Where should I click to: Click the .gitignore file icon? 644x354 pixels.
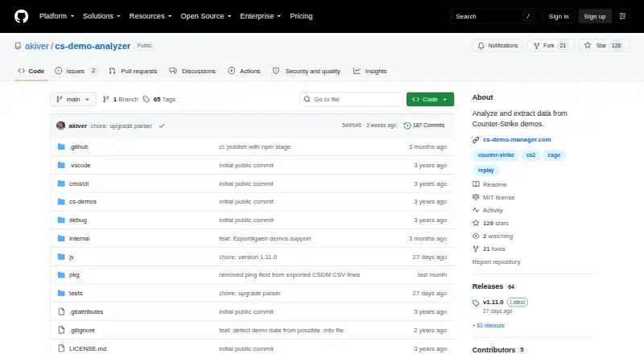(x=61, y=330)
